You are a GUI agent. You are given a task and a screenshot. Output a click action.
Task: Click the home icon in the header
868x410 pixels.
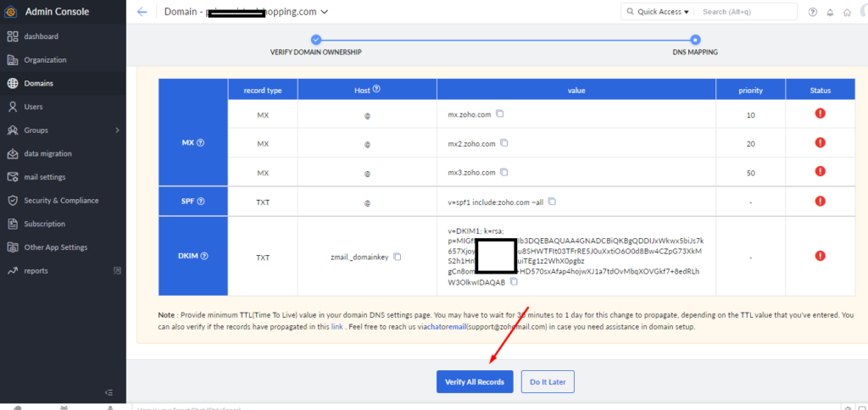coord(847,12)
